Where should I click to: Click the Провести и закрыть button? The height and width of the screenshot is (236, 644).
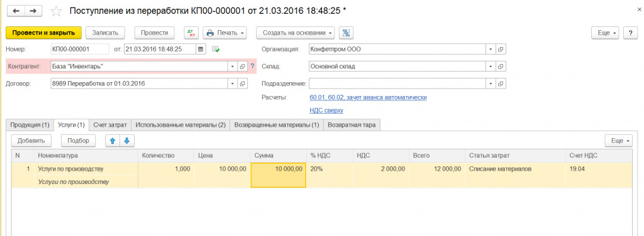43,33
